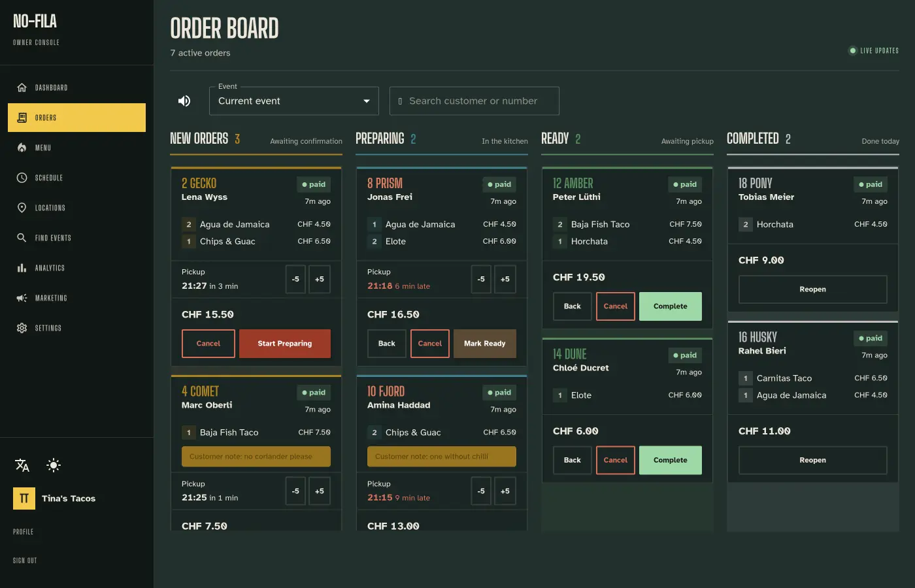Add 5 minutes to PRISM pickup

505,279
